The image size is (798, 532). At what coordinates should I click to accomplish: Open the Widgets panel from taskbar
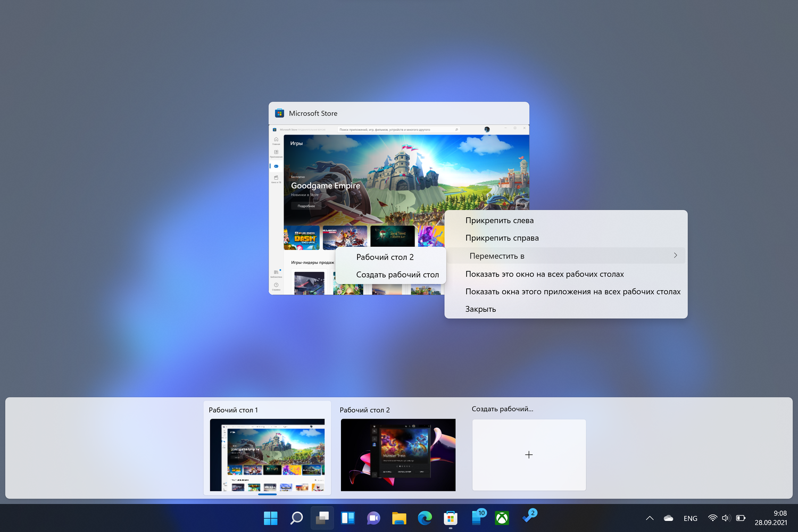click(x=348, y=518)
